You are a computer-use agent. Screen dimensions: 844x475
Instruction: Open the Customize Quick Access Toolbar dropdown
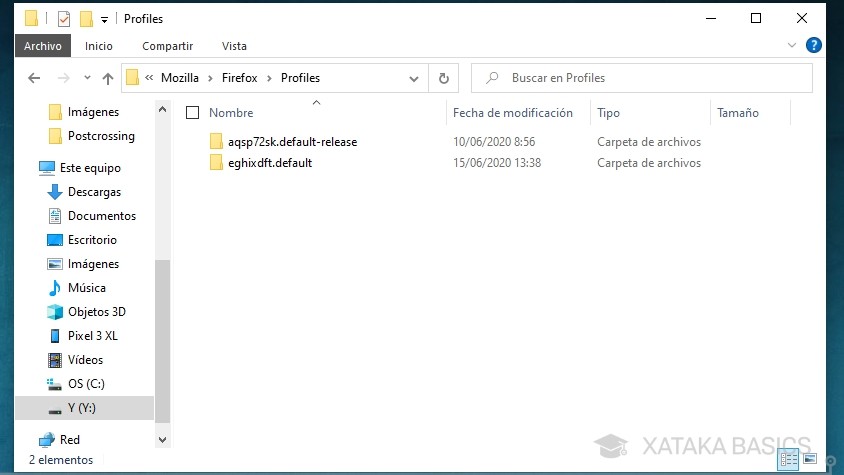[104, 20]
